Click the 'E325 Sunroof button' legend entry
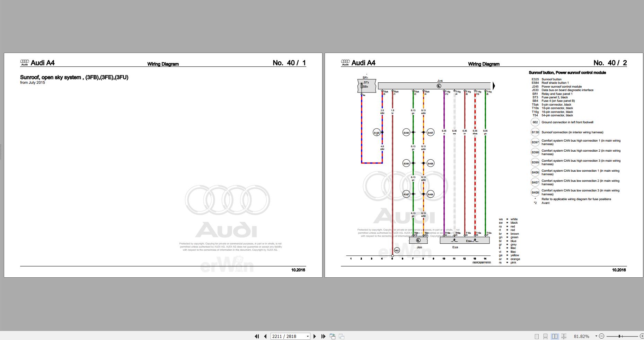Screen dimensions: 644x340 coord(547,79)
